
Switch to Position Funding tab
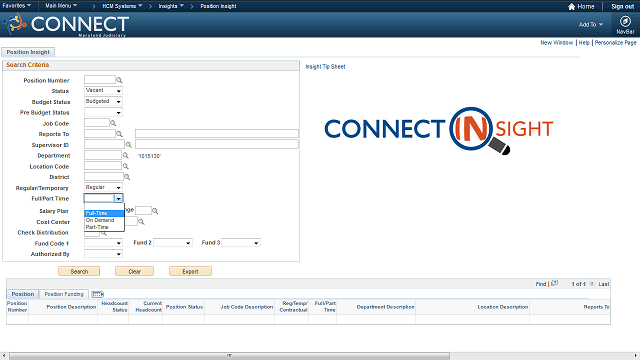click(64, 294)
